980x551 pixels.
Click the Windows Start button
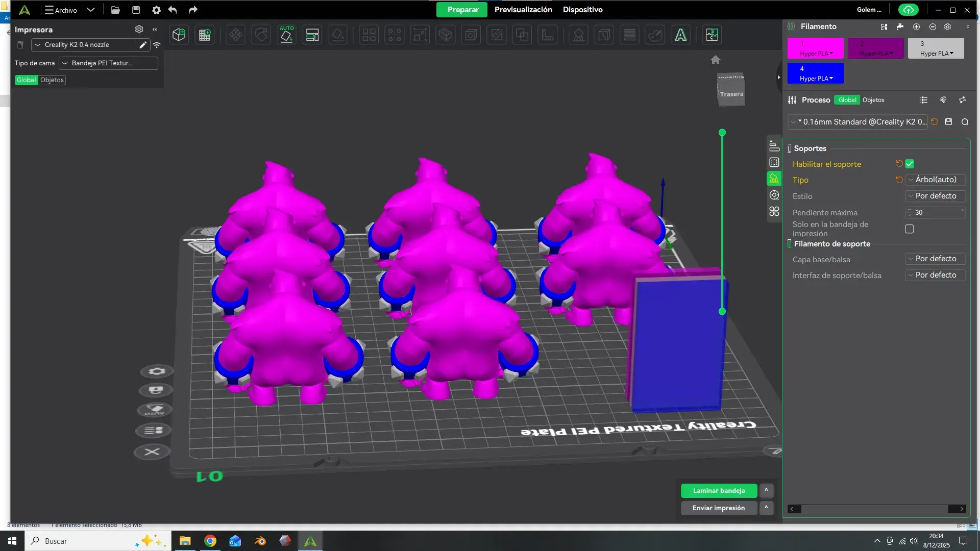click(12, 541)
